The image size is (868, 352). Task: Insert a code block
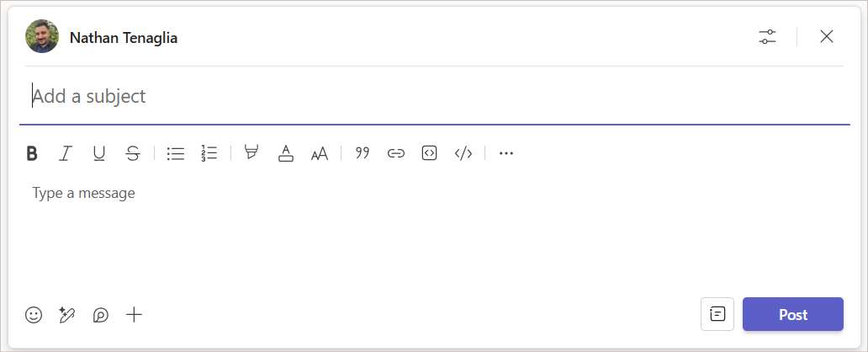(430, 153)
